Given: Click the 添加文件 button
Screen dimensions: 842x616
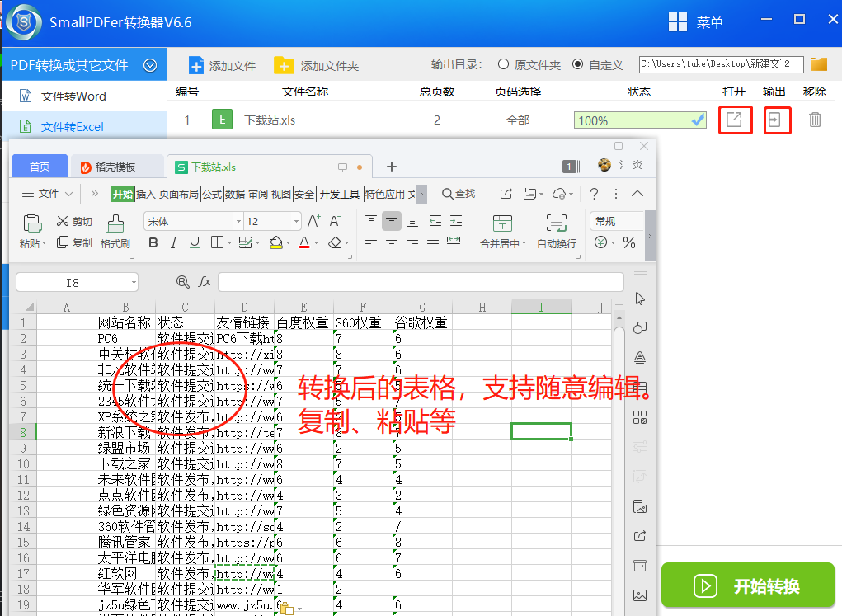Looking at the screenshot, I should pyautogui.click(x=222, y=65).
